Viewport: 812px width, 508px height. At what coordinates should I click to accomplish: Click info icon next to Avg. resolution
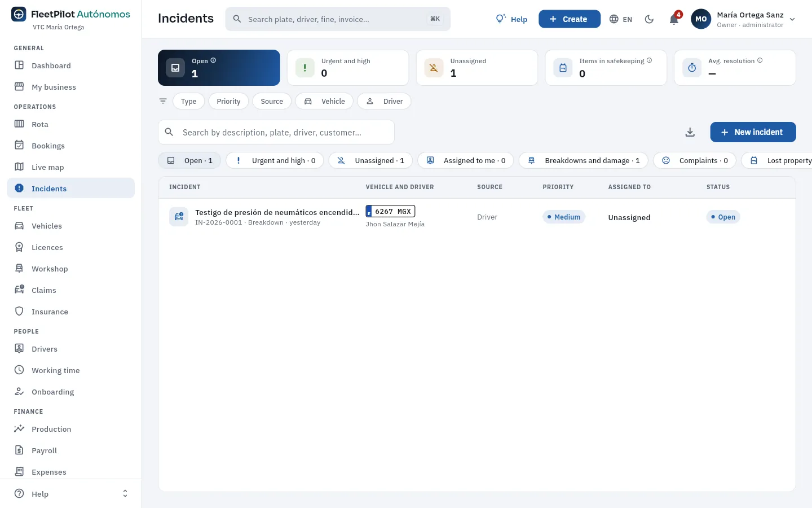[760, 60]
